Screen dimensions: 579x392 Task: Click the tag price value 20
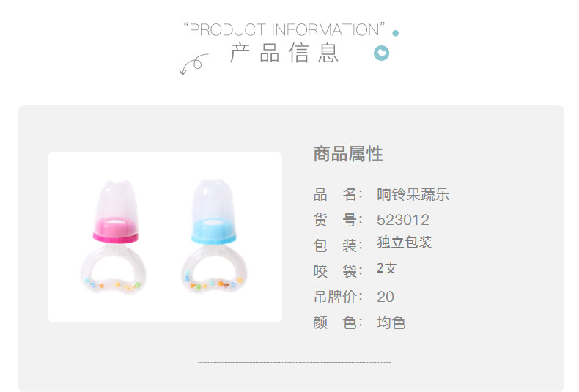pos(386,297)
